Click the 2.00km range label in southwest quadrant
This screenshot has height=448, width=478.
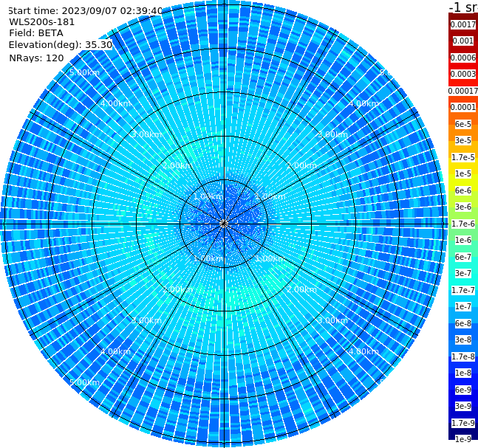[x=178, y=289]
